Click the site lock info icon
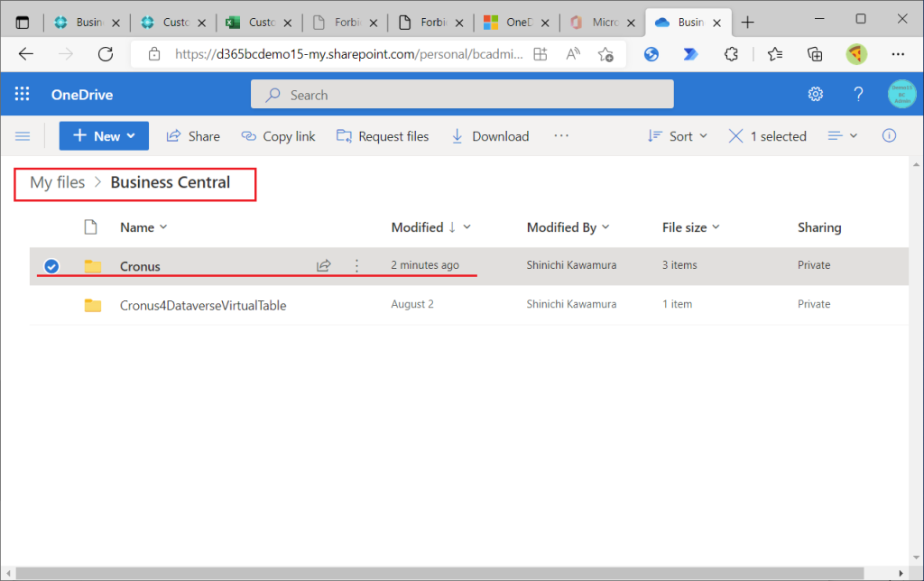Screen dimensions: 924x581 (x=154, y=54)
